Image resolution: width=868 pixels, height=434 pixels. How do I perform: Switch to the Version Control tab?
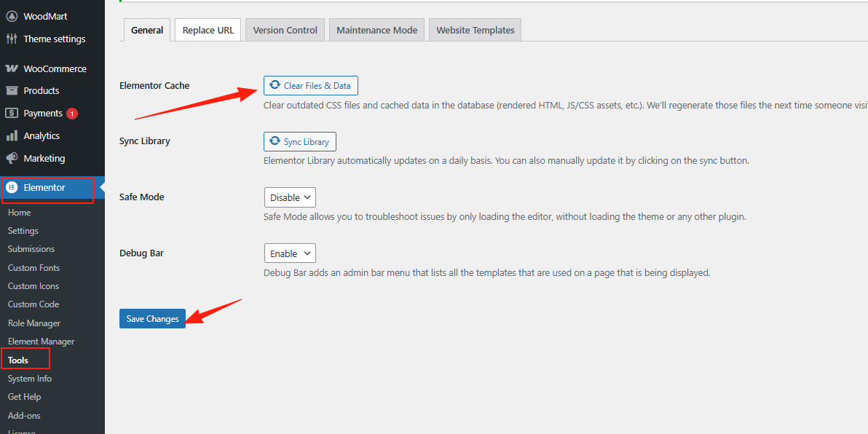[285, 30]
